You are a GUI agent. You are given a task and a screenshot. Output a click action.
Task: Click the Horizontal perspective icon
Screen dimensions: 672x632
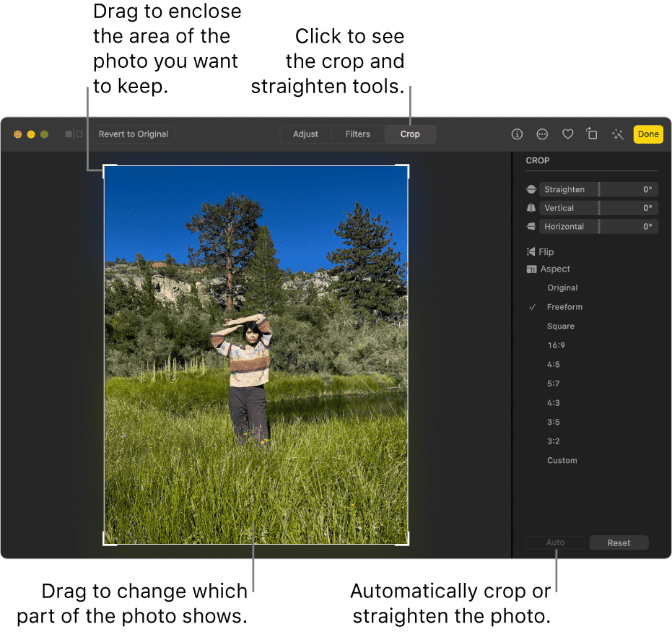(x=531, y=226)
